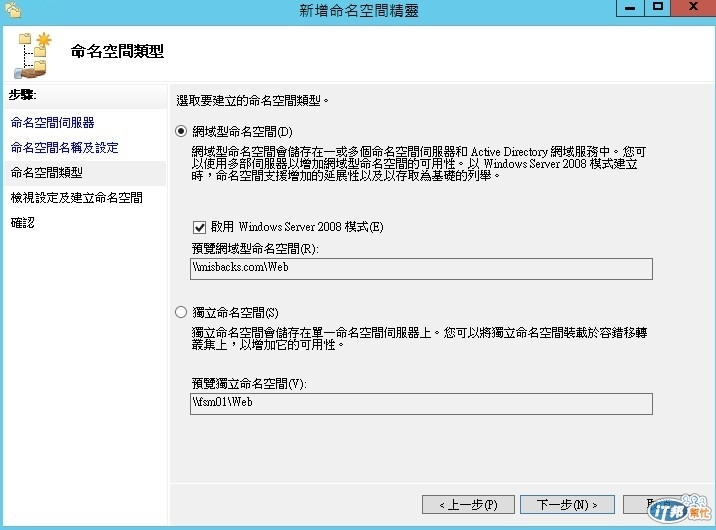
Task: Click the 獨立命名空間 description paragraph
Action: tap(419, 338)
